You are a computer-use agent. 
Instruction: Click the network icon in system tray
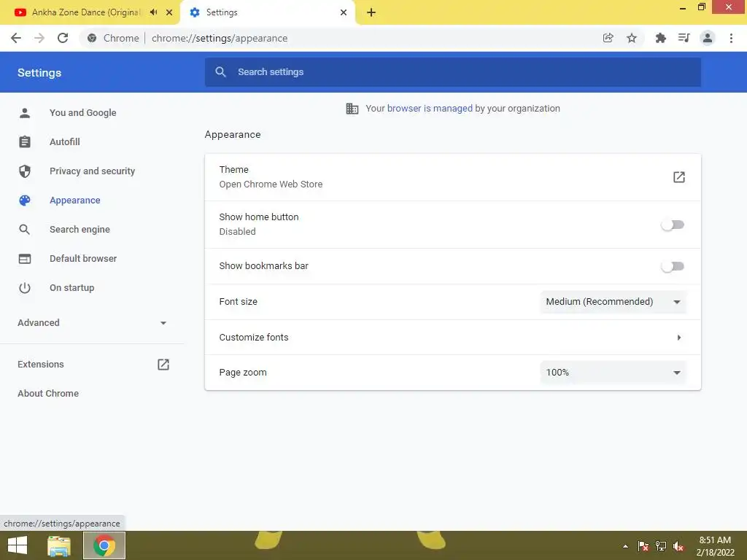tap(661, 546)
